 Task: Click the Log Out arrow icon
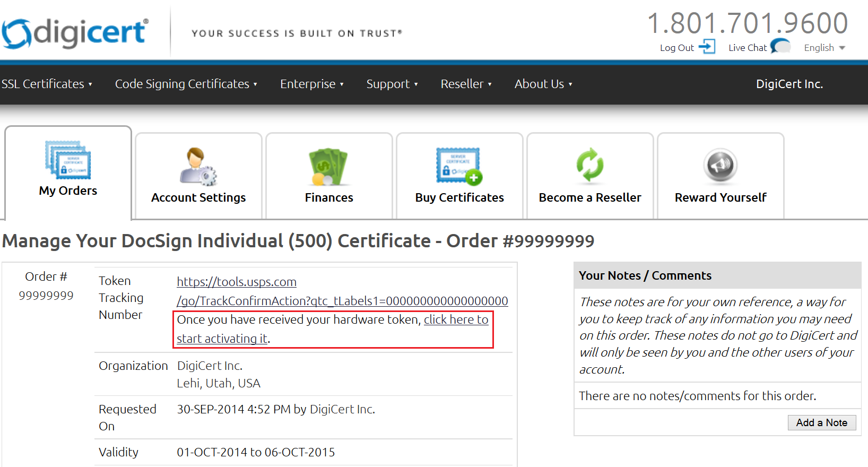(707, 47)
